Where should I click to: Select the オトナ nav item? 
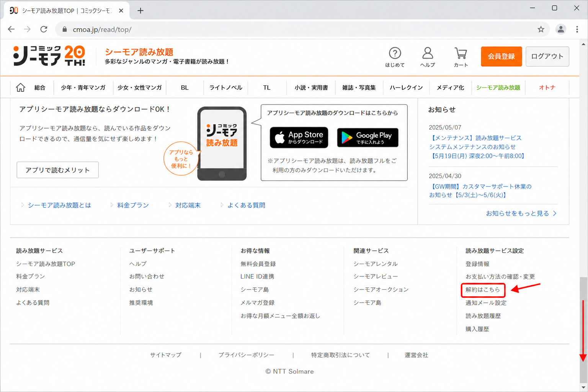(x=547, y=88)
